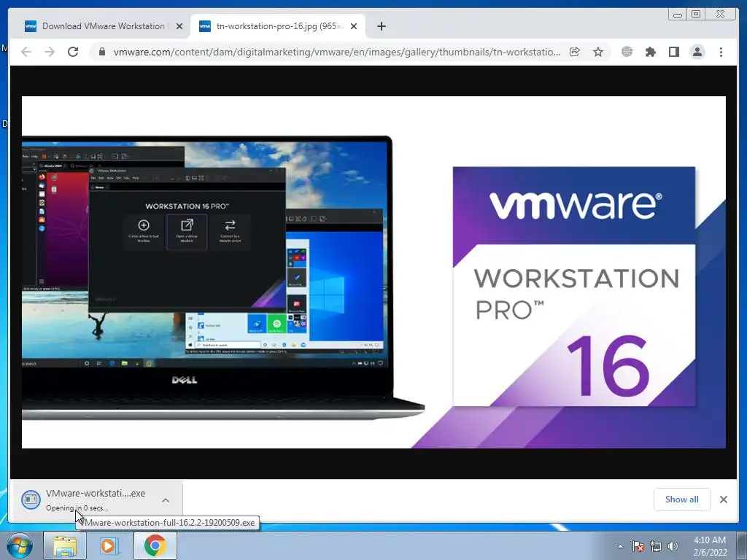Image resolution: width=747 pixels, height=560 pixels.
Task: Click the downloaded exe file icon
Action: click(x=31, y=499)
